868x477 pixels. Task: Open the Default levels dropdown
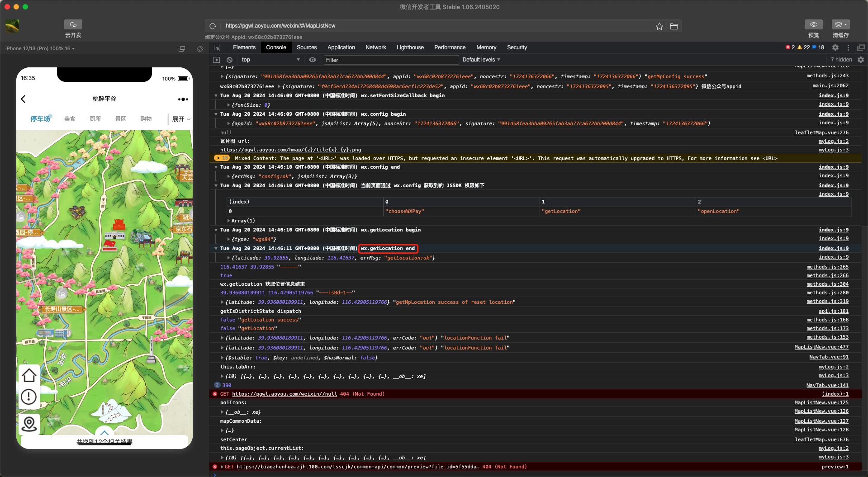pos(481,60)
